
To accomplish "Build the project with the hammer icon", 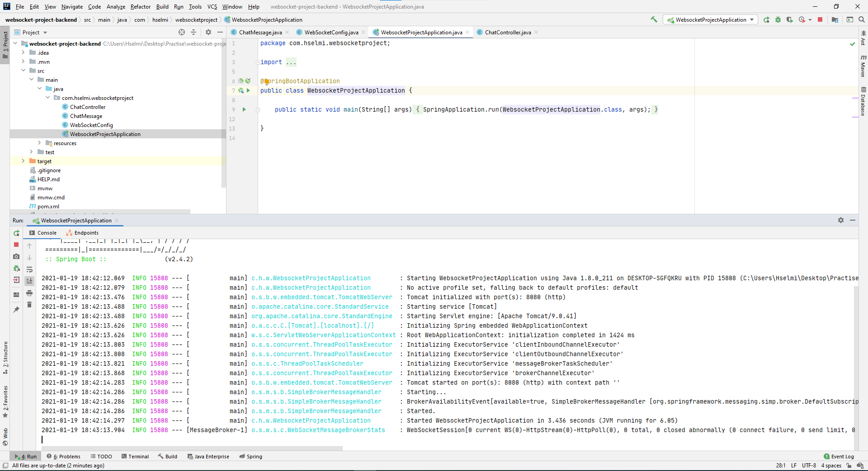I will pos(654,19).
